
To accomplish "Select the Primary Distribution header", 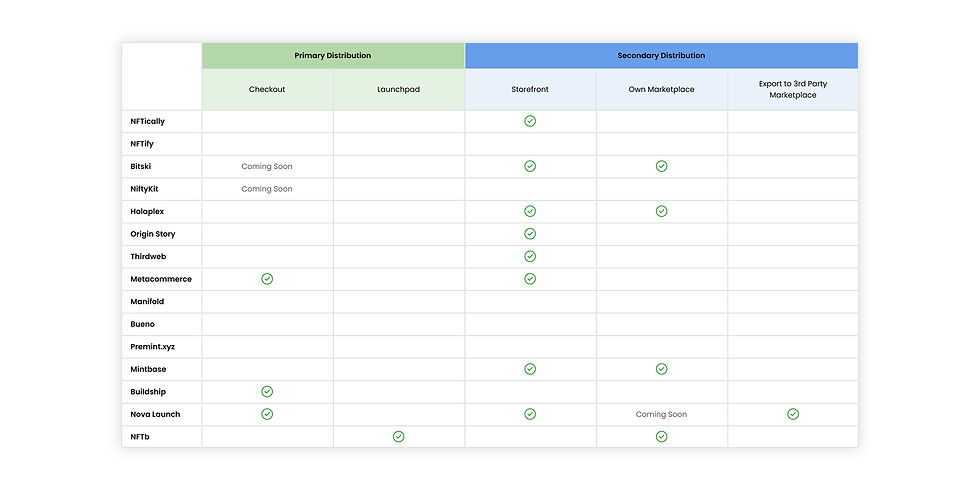I will [333, 56].
